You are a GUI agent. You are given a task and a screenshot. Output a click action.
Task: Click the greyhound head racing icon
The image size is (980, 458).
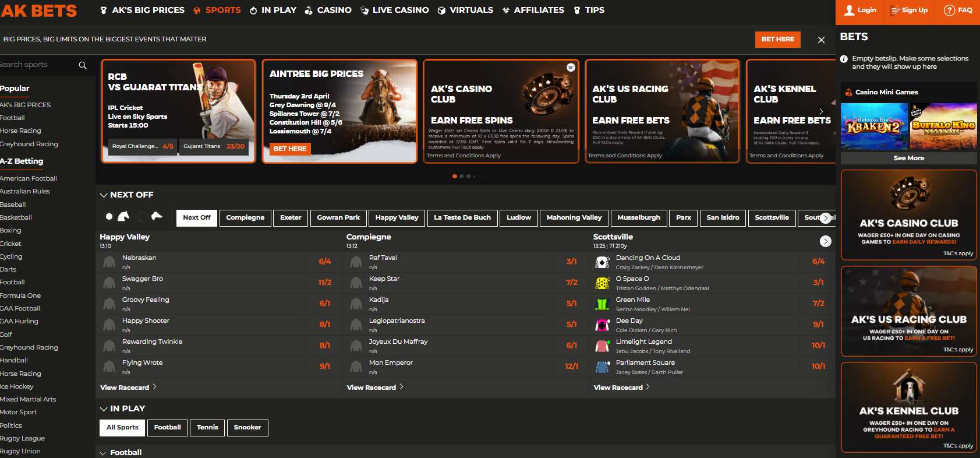pyautogui.click(x=157, y=216)
